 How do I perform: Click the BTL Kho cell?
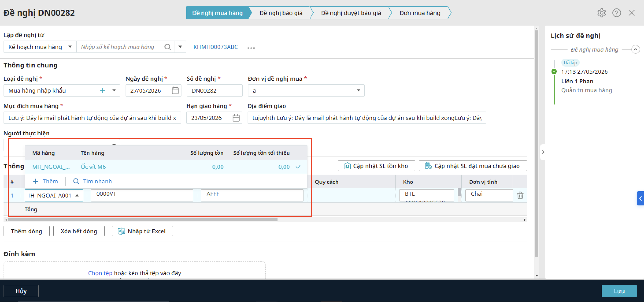click(x=426, y=195)
